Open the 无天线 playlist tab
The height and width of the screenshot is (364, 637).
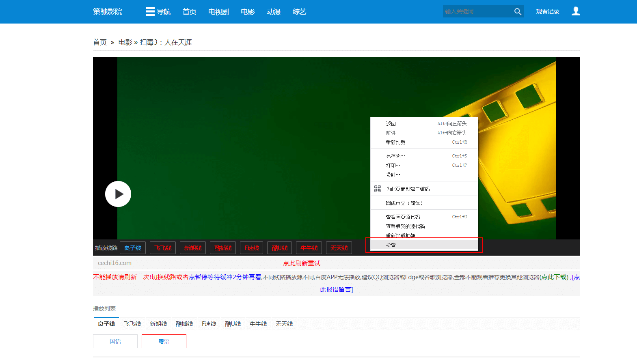tap(284, 324)
